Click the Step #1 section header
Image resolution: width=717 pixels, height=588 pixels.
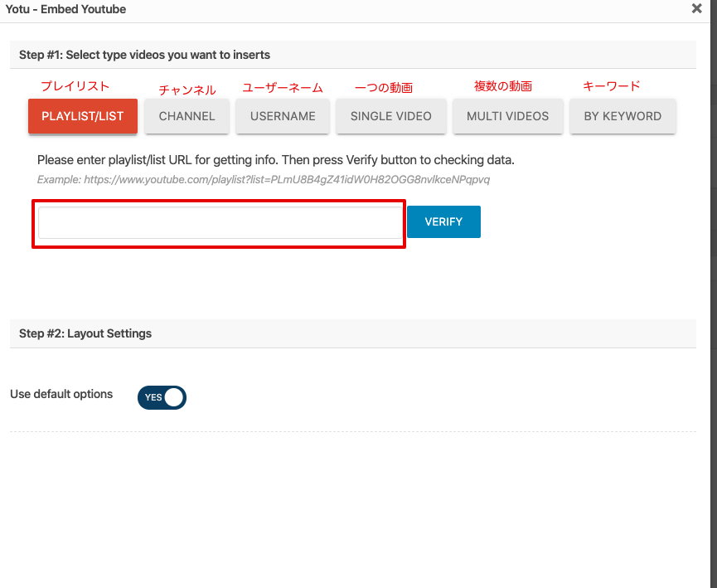(x=352, y=55)
